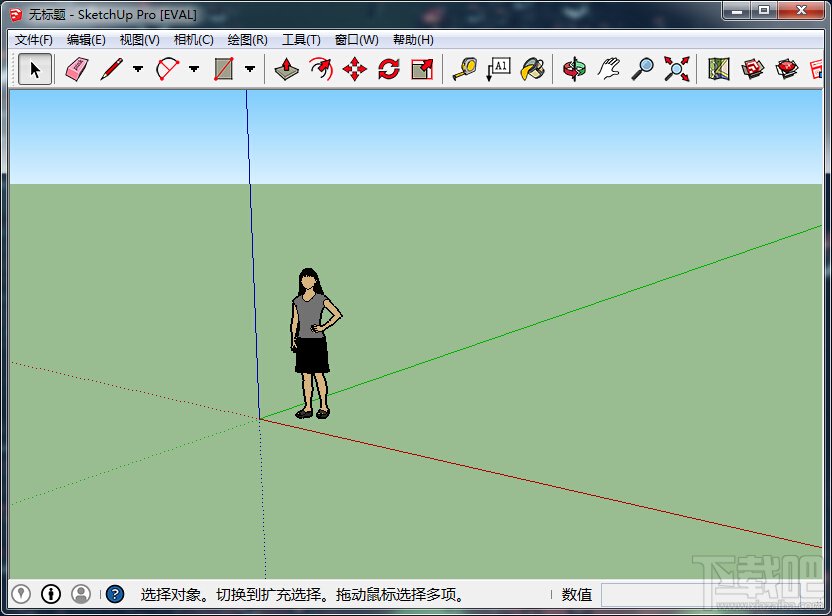Click the woman figure in the viewport
Image resolution: width=832 pixels, height=616 pixels.
tap(314, 343)
